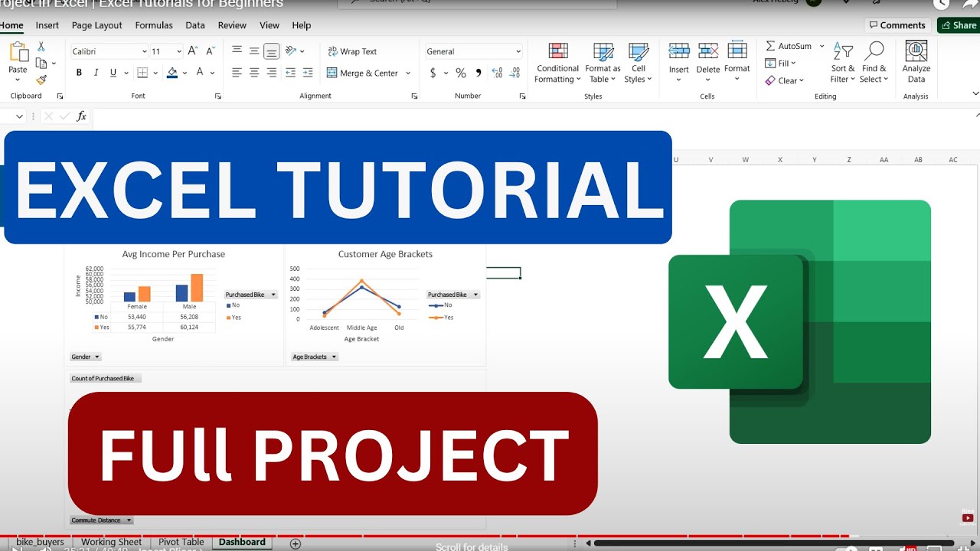Click Increase Decimal icon

[x=498, y=73]
